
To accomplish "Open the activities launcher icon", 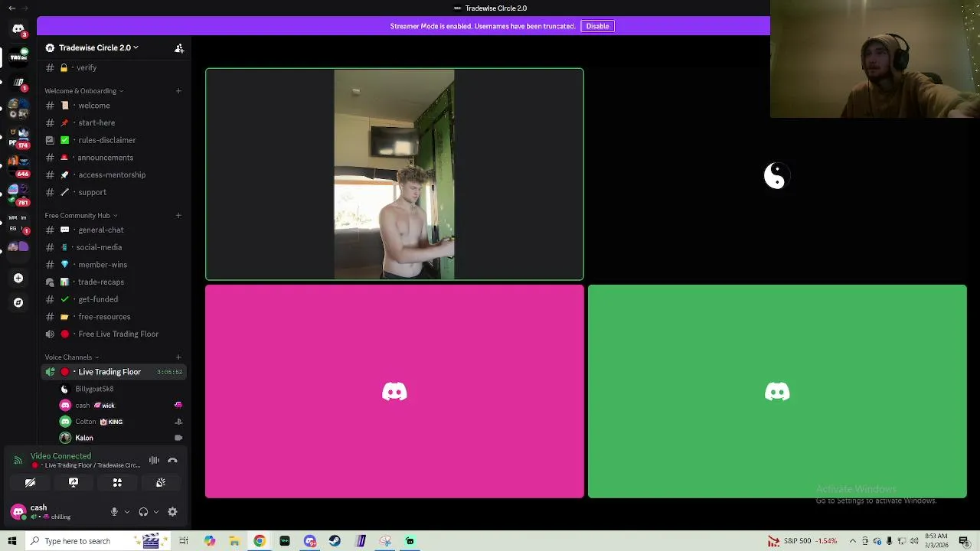I will tap(117, 483).
